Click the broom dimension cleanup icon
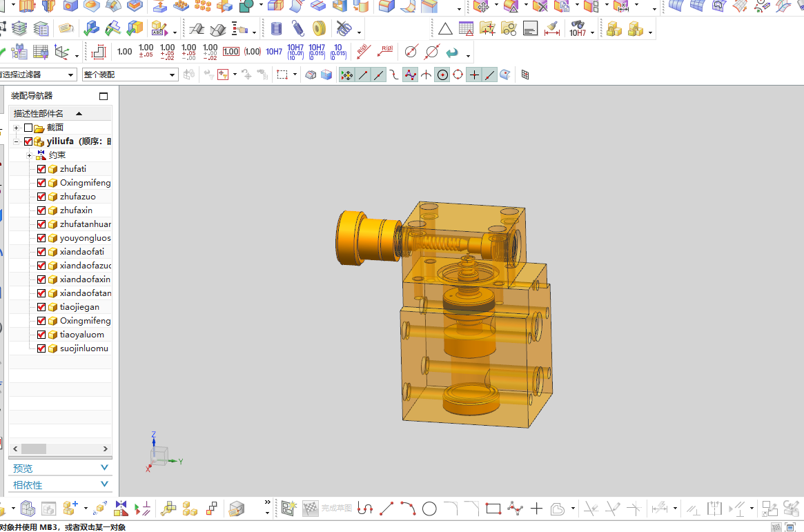The width and height of the screenshot is (804, 532). point(552,29)
